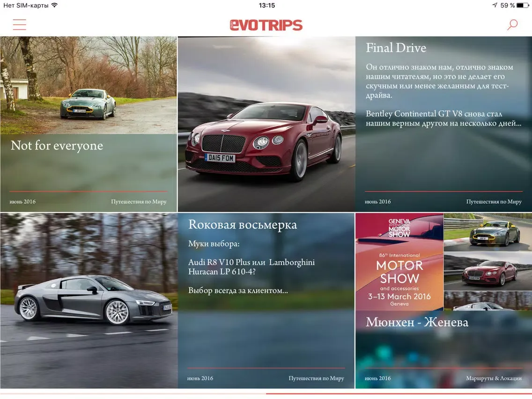
Task: Check the Wi-Fi status icon
Action: tap(55, 5)
